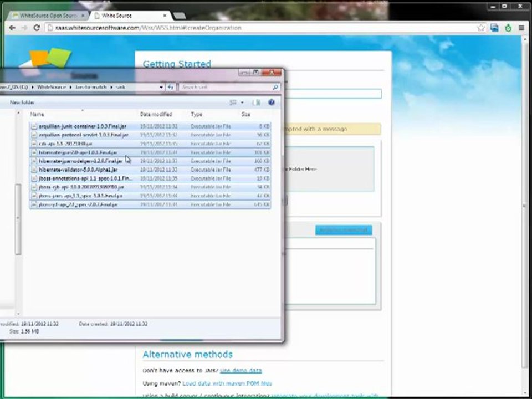Click the hibernate-validator jar file icon
This screenshot has height=399, width=532.
pyautogui.click(x=34, y=170)
